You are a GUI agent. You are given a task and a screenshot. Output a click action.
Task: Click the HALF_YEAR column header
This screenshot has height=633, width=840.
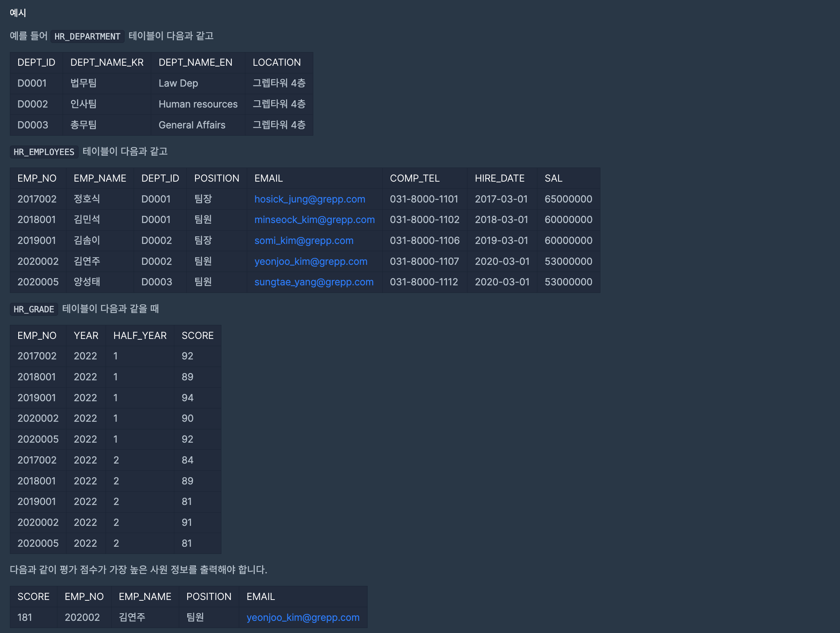click(140, 335)
